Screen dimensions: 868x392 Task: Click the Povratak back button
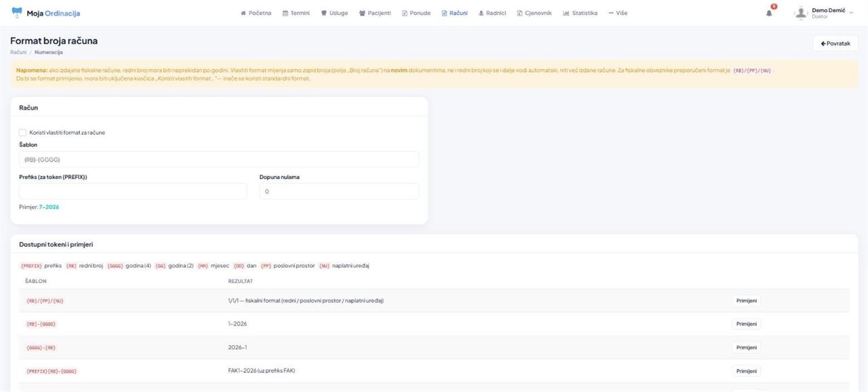pos(835,43)
